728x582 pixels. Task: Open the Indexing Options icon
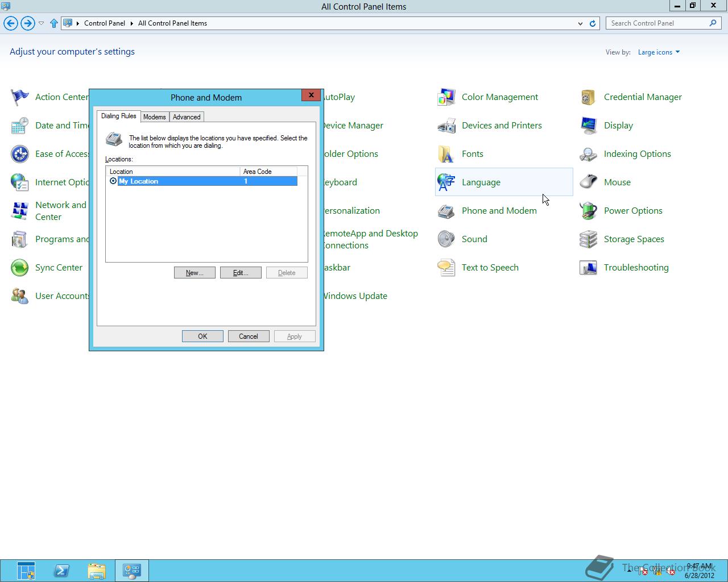pyautogui.click(x=589, y=154)
